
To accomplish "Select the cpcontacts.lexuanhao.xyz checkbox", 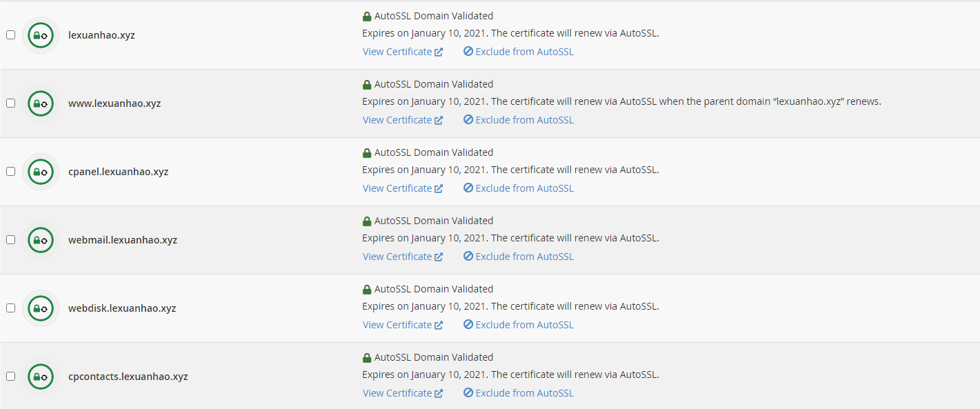I will pyautogui.click(x=10, y=376).
